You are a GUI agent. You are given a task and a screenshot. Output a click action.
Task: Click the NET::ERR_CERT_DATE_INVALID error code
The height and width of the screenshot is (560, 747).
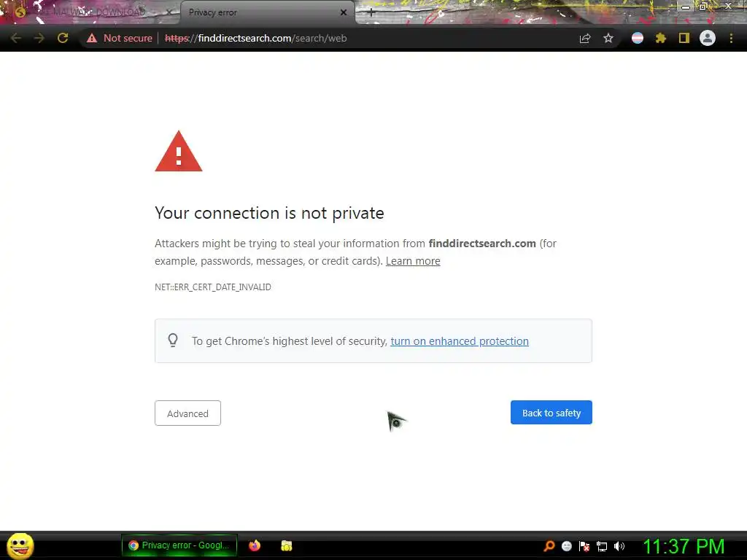[213, 287]
